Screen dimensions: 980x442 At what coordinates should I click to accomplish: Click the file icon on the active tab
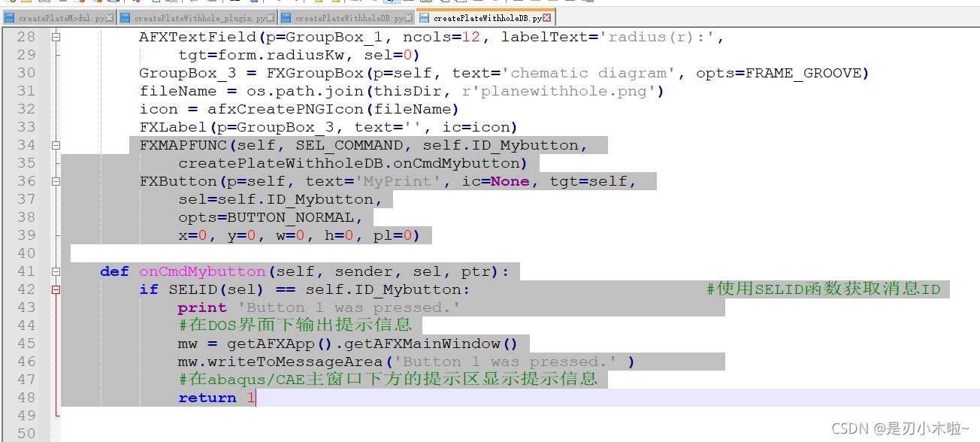point(425,17)
